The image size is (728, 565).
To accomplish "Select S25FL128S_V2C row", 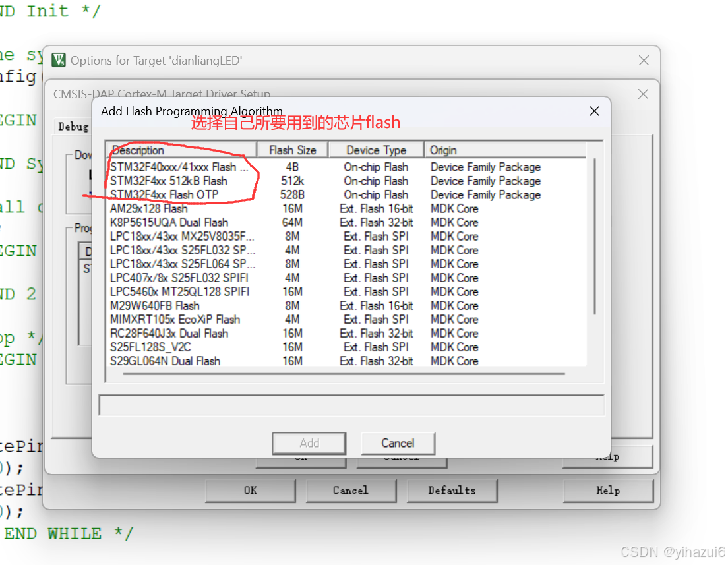I will pyautogui.click(x=347, y=347).
